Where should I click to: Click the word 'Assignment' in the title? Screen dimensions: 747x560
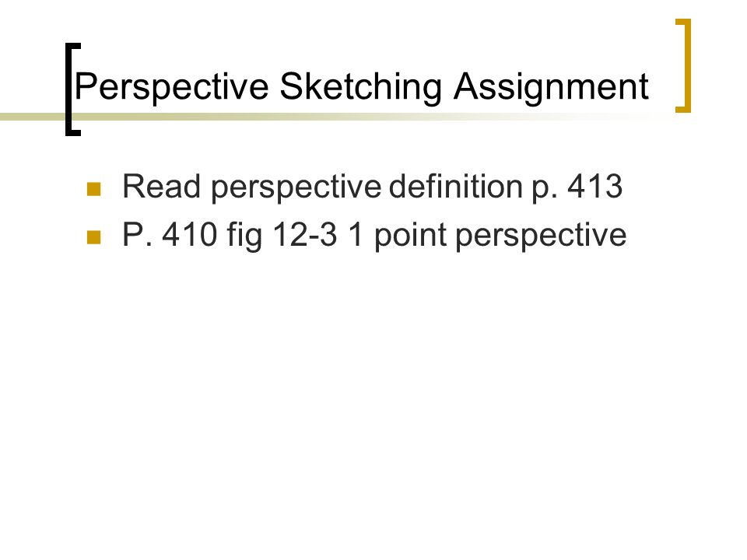551,87
